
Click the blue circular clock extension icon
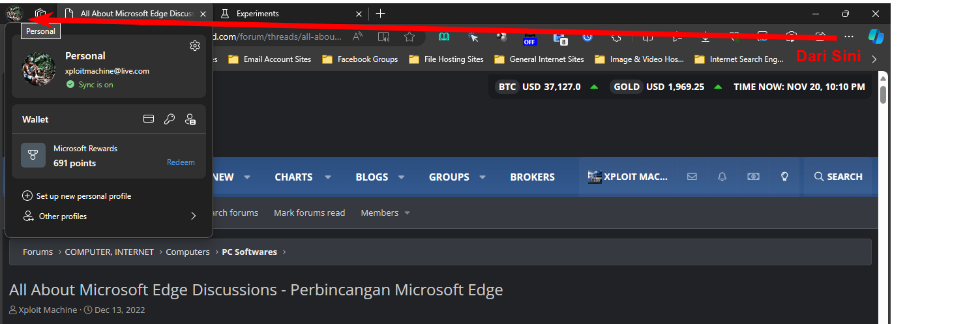coord(587,37)
